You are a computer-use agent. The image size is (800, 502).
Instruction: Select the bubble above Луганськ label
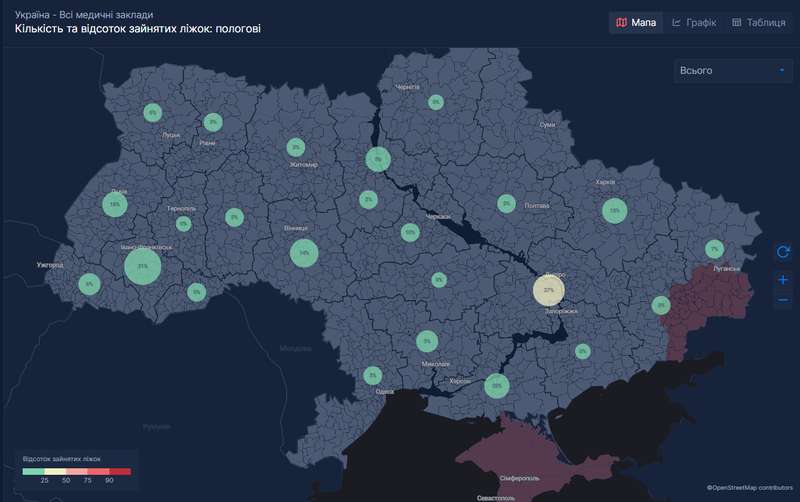pyautogui.click(x=713, y=249)
